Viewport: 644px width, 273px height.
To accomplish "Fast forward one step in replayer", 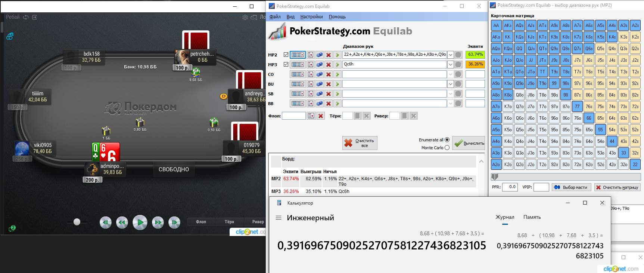I will (x=158, y=223).
